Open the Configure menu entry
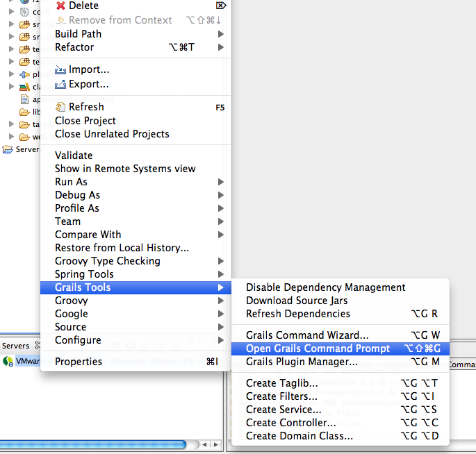The image size is (476, 454). click(136, 340)
